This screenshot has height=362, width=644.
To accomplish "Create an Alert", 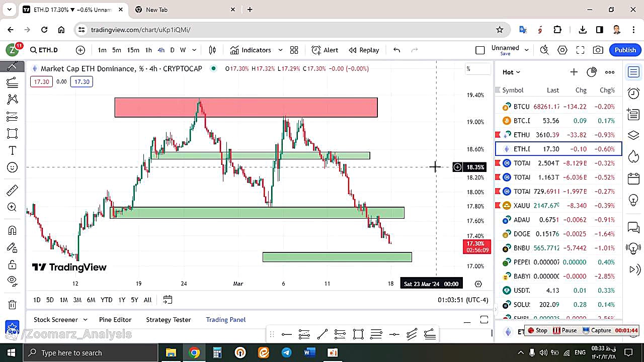I will click(x=325, y=50).
